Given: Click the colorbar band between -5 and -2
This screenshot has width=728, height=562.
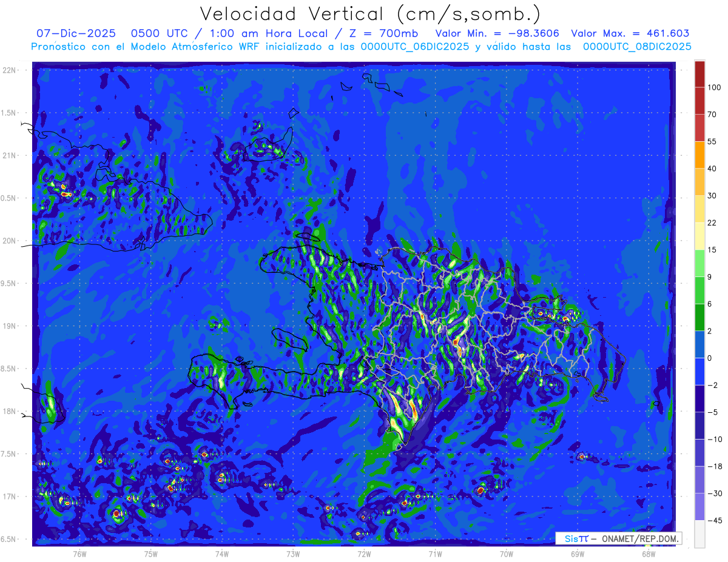Looking at the screenshot, I should click(699, 399).
